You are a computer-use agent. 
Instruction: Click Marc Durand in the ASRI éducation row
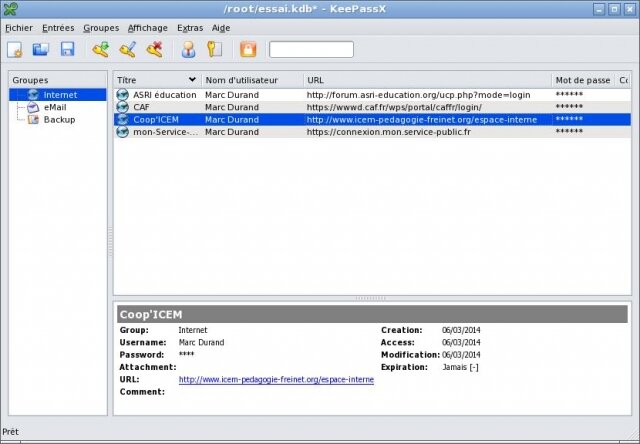[x=232, y=95]
